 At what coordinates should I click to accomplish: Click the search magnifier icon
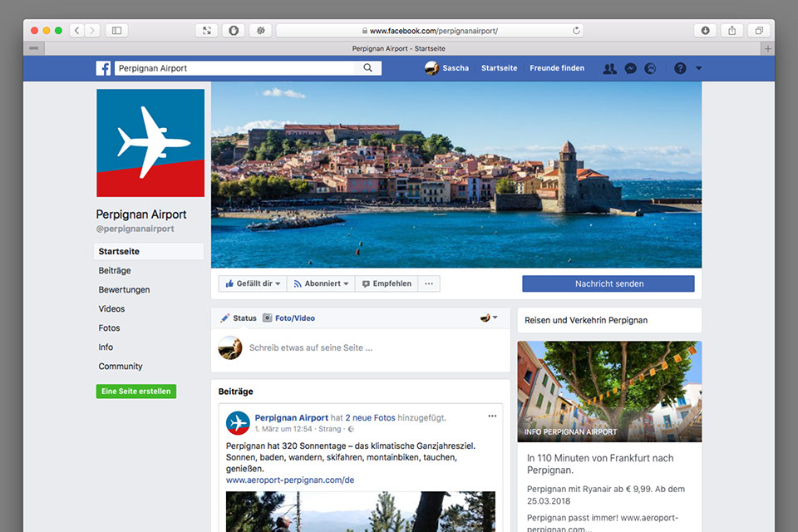click(368, 68)
